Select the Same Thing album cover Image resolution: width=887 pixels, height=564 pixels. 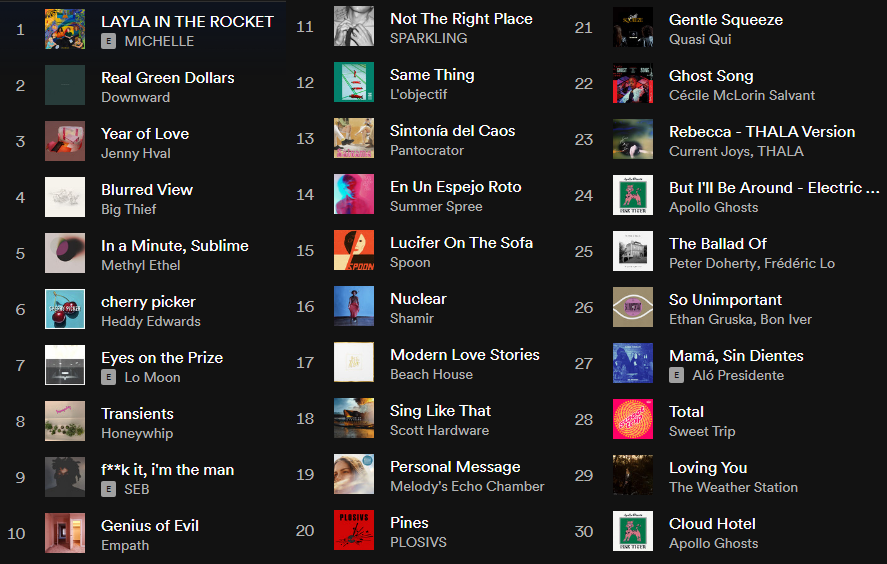[x=354, y=83]
